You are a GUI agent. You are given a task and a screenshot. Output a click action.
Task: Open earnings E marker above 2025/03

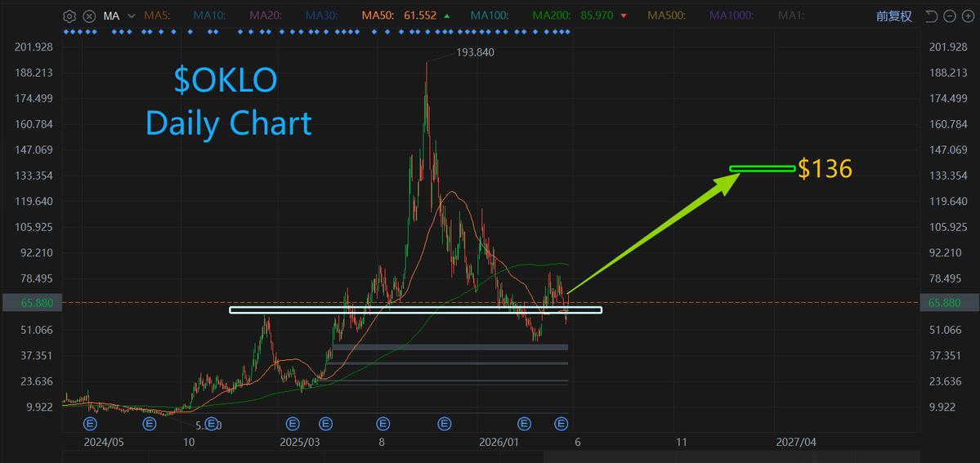[293, 425]
